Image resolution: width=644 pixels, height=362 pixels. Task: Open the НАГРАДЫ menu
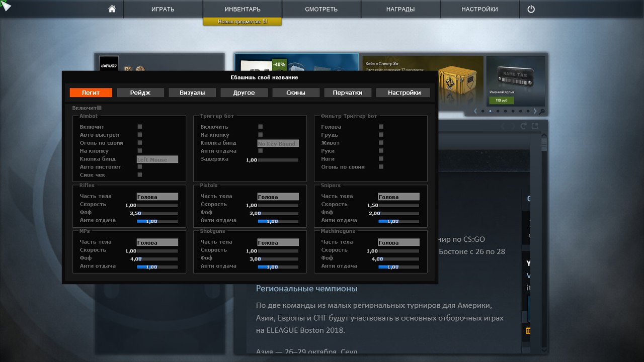[x=400, y=9]
